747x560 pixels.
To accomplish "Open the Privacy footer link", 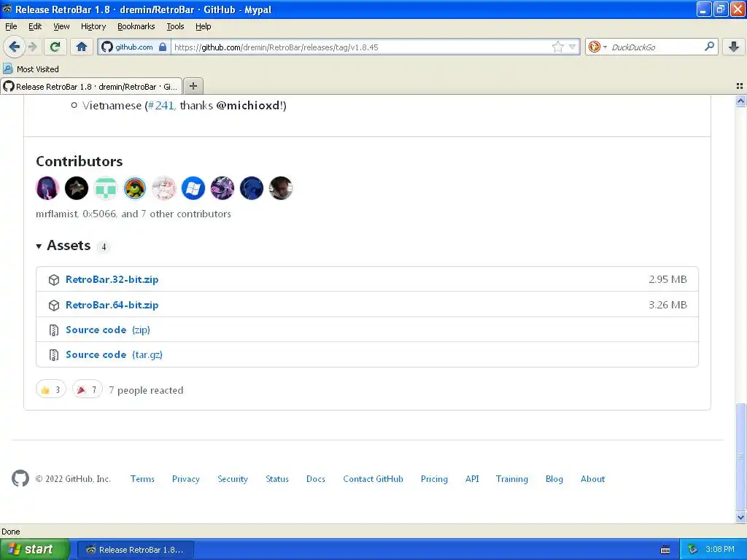I will click(186, 479).
